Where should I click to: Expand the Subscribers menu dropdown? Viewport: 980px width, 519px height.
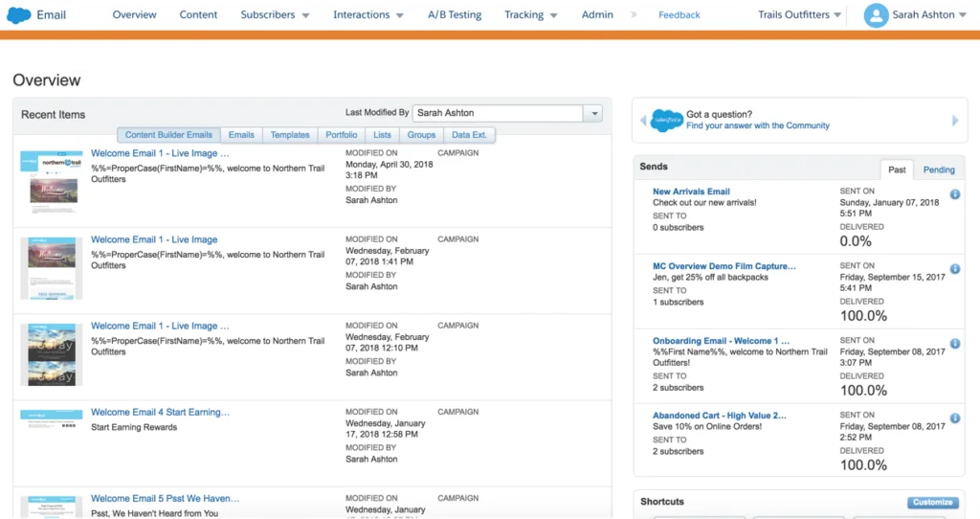[305, 15]
